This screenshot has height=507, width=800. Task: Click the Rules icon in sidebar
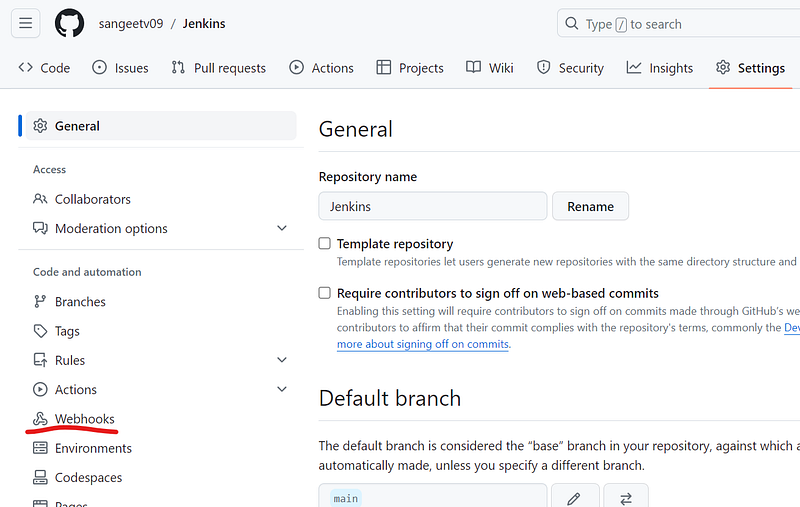tap(40, 360)
